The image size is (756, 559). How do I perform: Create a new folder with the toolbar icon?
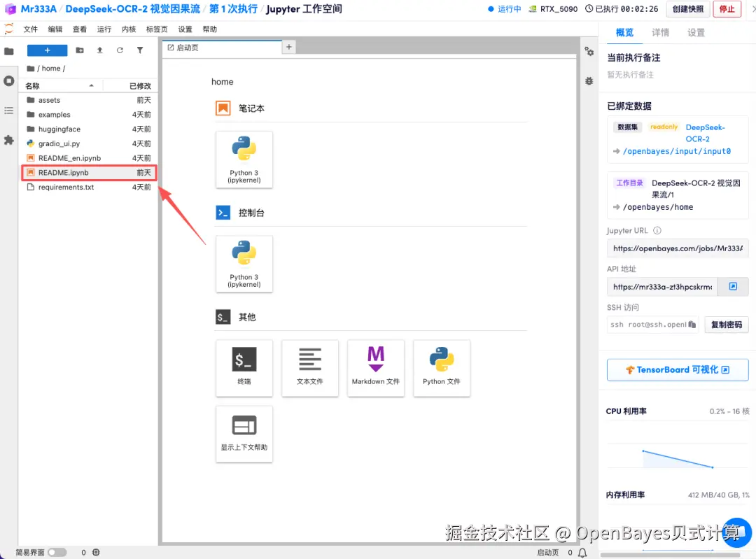click(x=80, y=50)
